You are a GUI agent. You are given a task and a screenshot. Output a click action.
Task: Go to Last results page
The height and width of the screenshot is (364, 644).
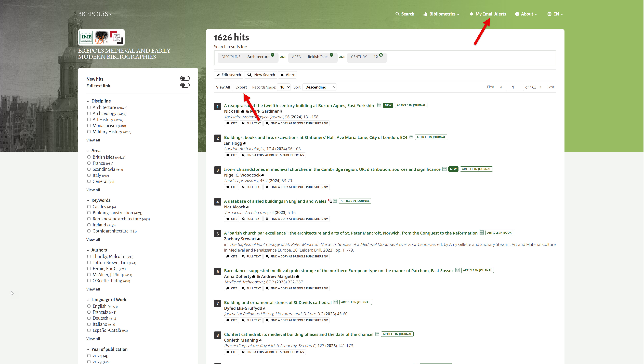click(551, 87)
